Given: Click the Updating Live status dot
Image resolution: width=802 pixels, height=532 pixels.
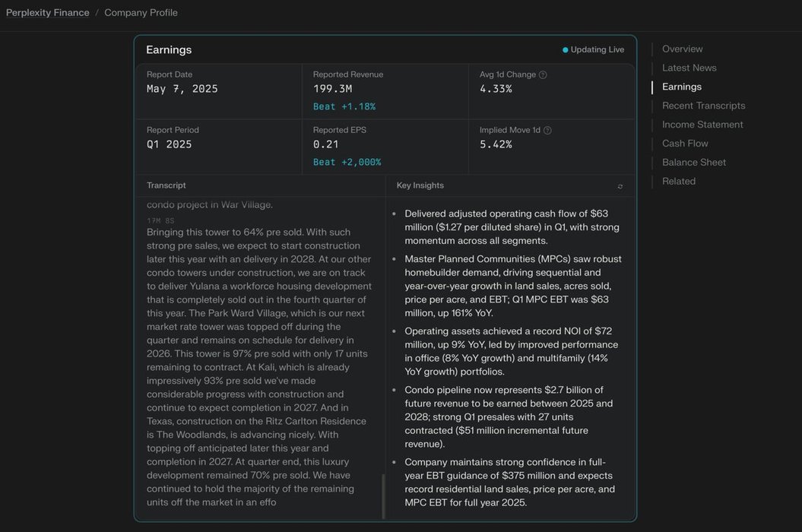Looking at the screenshot, I should point(565,50).
